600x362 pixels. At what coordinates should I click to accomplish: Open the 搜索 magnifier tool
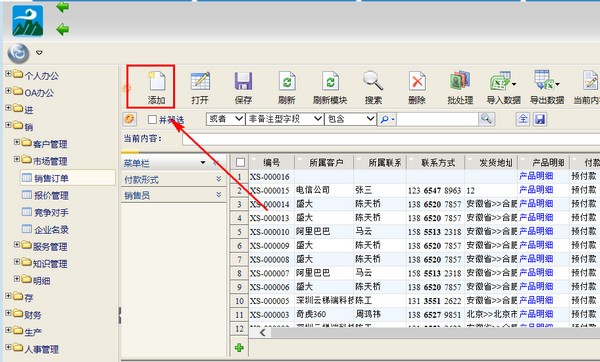pos(373,81)
